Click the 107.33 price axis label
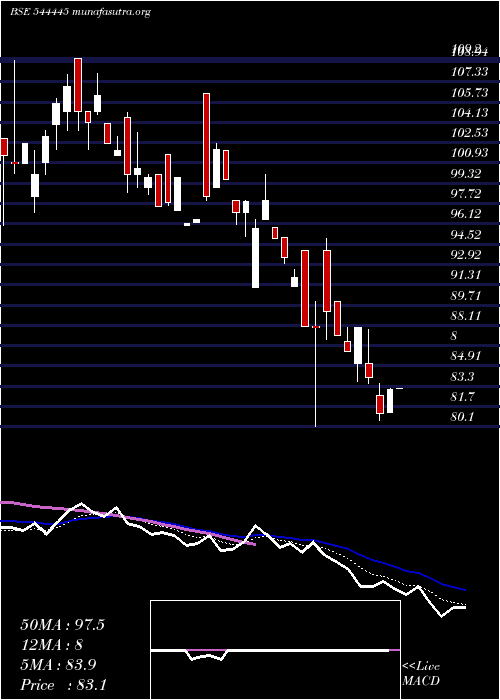This screenshot has width=500, height=700. [470, 71]
